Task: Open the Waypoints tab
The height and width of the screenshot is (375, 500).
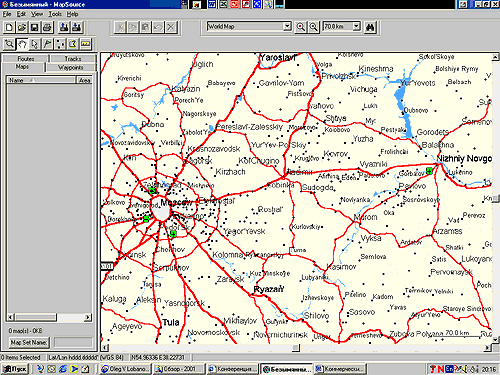Action: 71,67
